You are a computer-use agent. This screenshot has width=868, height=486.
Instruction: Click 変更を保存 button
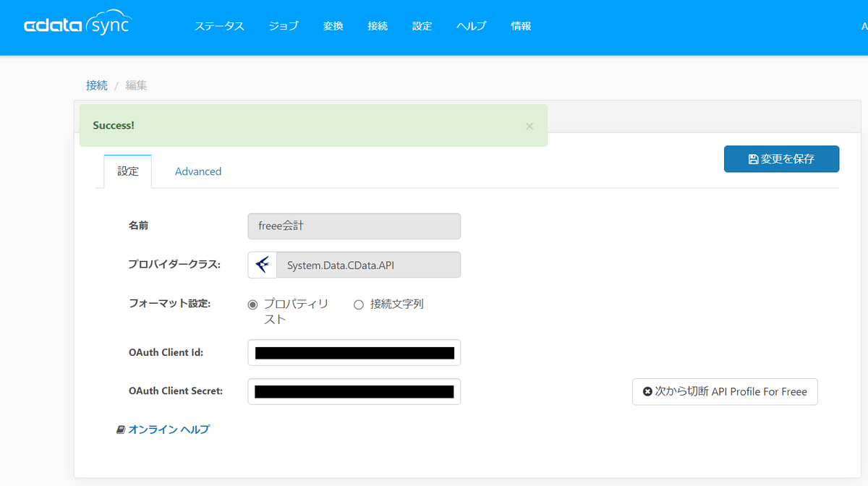781,159
